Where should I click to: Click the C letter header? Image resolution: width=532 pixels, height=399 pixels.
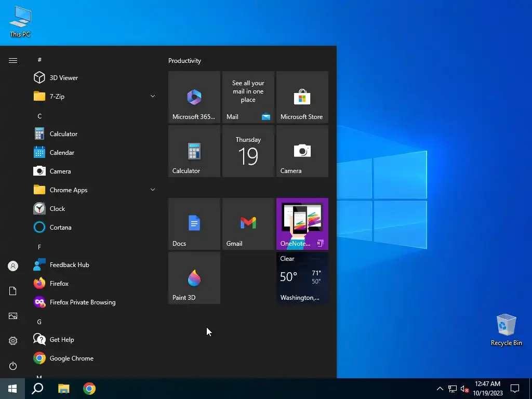pos(39,116)
